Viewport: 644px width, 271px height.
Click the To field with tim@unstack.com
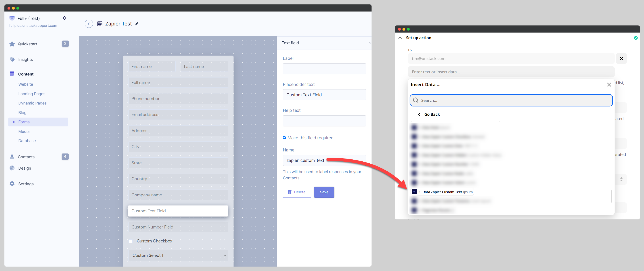[x=511, y=58]
